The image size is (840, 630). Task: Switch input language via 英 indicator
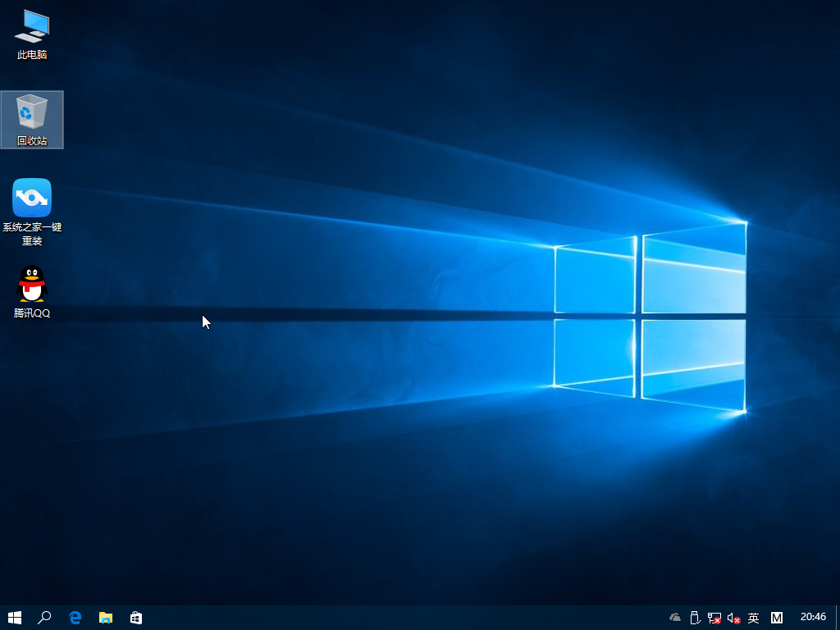tap(753, 618)
